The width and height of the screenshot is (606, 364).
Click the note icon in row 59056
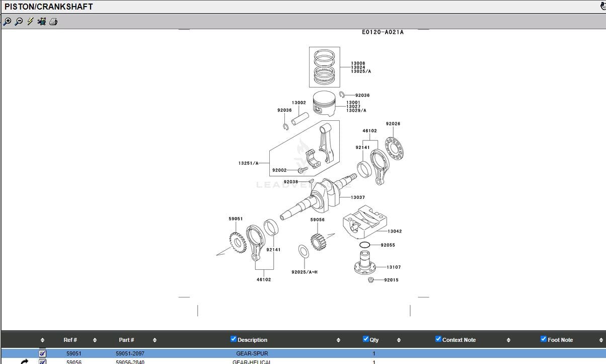[x=43, y=361]
